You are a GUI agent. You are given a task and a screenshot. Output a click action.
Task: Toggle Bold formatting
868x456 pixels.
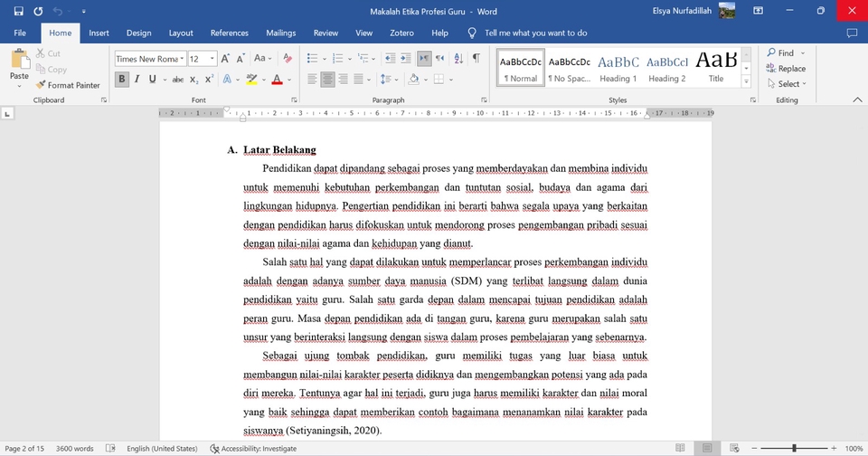[x=122, y=80]
